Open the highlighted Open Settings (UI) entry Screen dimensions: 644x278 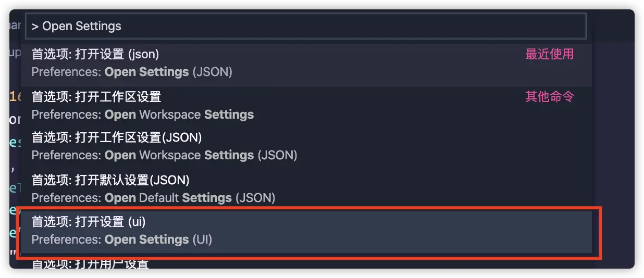coord(306,232)
